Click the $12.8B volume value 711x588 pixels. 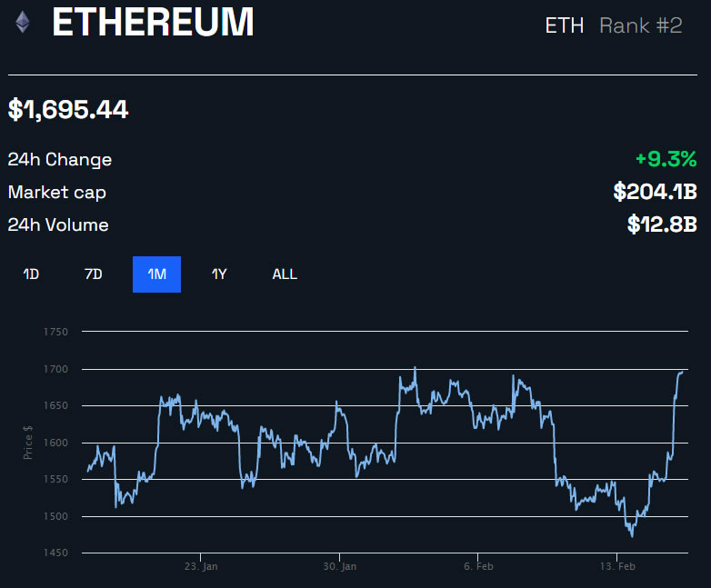[662, 224]
